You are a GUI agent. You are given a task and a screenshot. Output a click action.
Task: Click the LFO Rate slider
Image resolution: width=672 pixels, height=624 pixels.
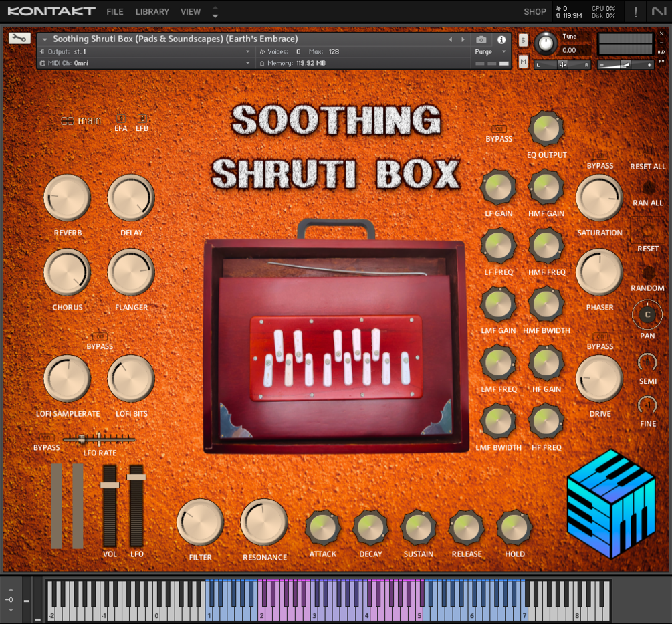[100, 439]
